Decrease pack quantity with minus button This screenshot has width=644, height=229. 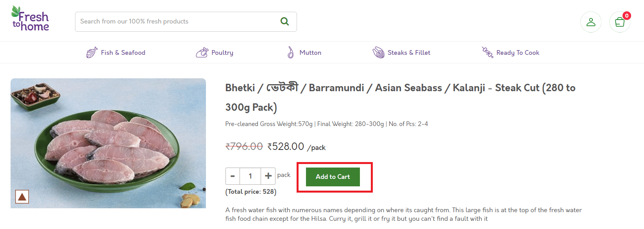click(x=233, y=176)
